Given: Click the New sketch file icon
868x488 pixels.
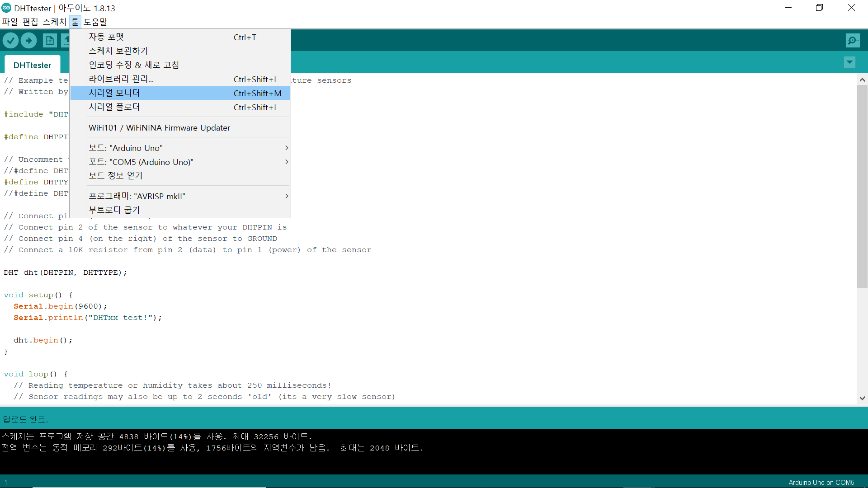Looking at the screenshot, I should click(50, 41).
